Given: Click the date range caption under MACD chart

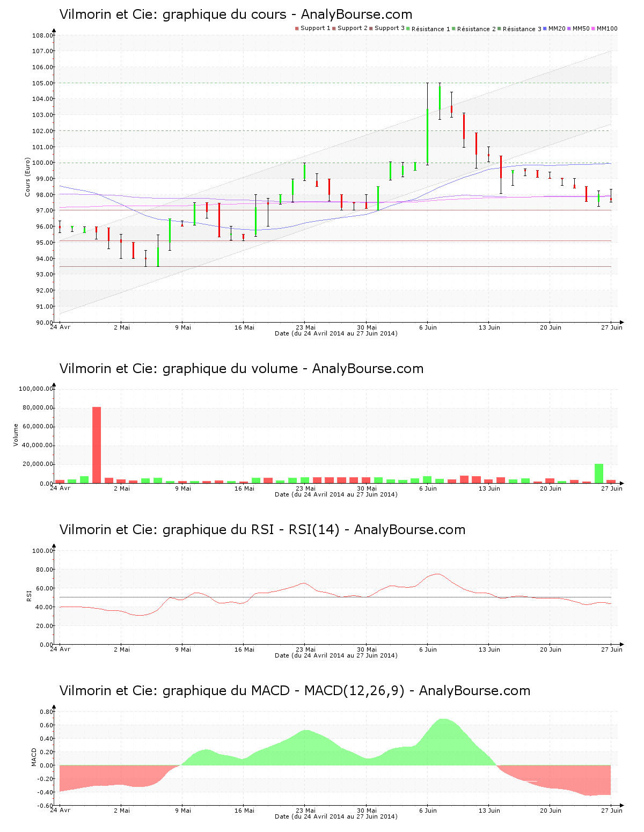Looking at the screenshot, I should [x=336, y=816].
